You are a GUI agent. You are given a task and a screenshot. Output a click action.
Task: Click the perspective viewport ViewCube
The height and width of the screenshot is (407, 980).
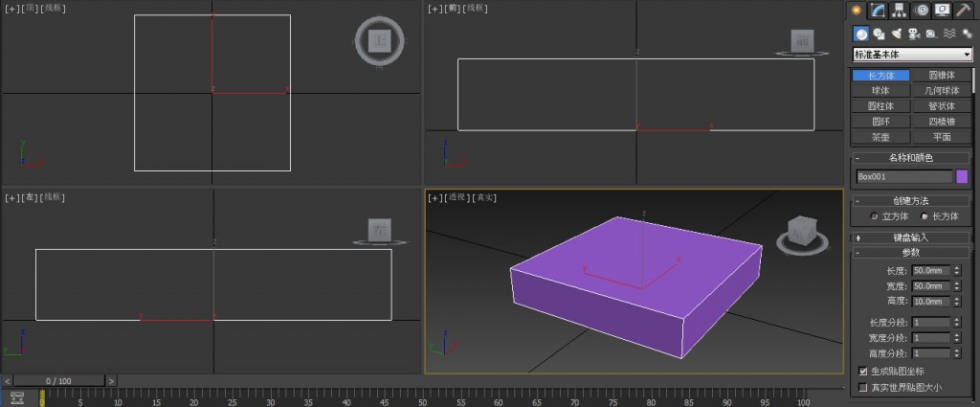(x=803, y=234)
